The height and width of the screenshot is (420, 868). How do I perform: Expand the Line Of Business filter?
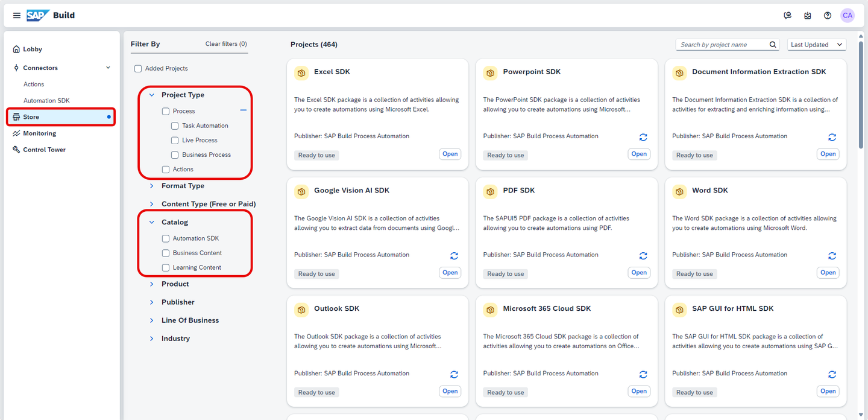coord(152,320)
